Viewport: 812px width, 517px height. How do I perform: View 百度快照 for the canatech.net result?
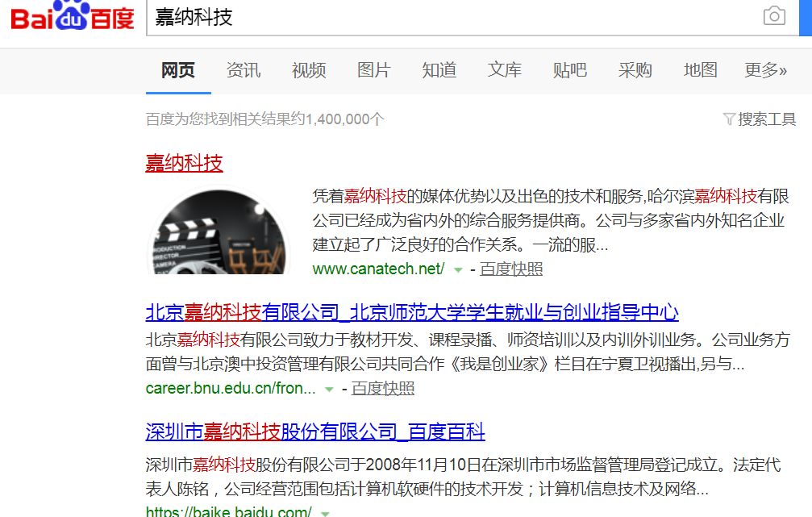511,269
